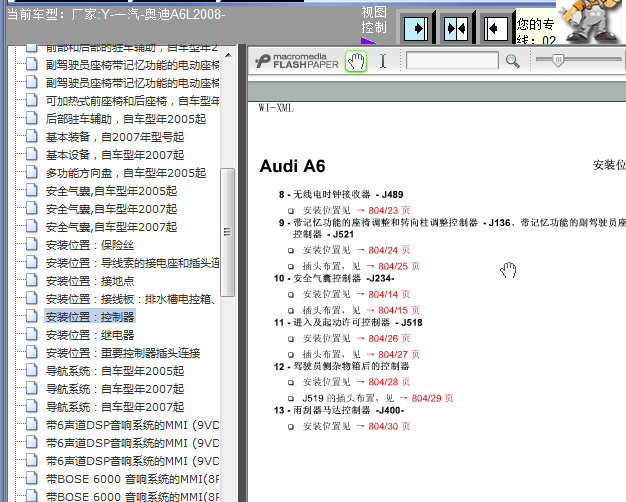Open 后部驻车辅助，自车型年2005起 entry
The width and height of the screenshot is (626, 502).
[125, 119]
